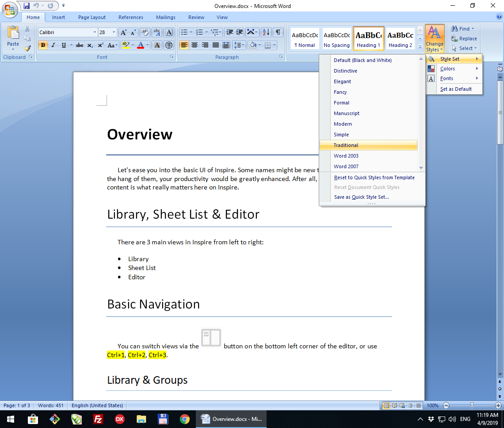Switch to Full Screen Reading view
The image size is (504, 428).
tap(394, 405)
